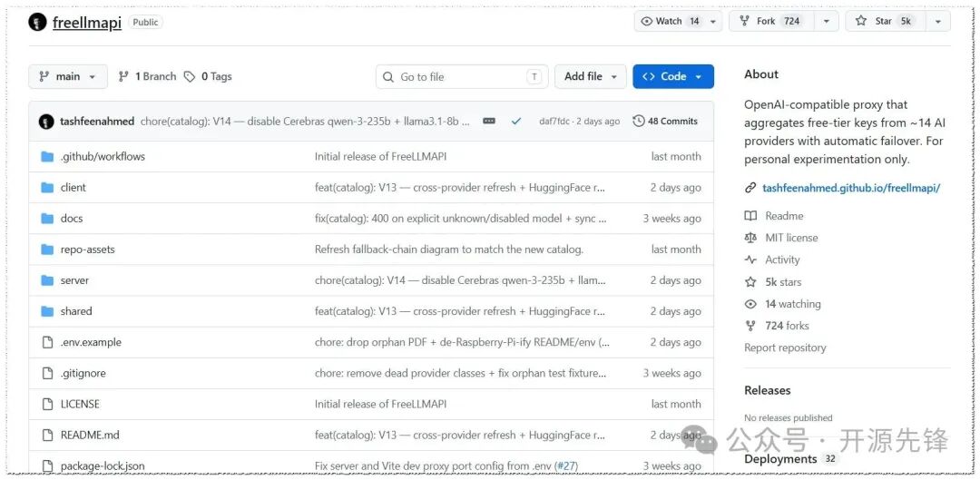This screenshot has height=480, width=980.
Task: Focus the Go to file search field
Action: (462, 77)
